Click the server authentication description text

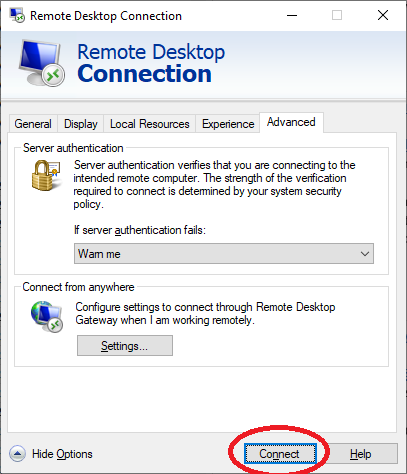tap(214, 184)
